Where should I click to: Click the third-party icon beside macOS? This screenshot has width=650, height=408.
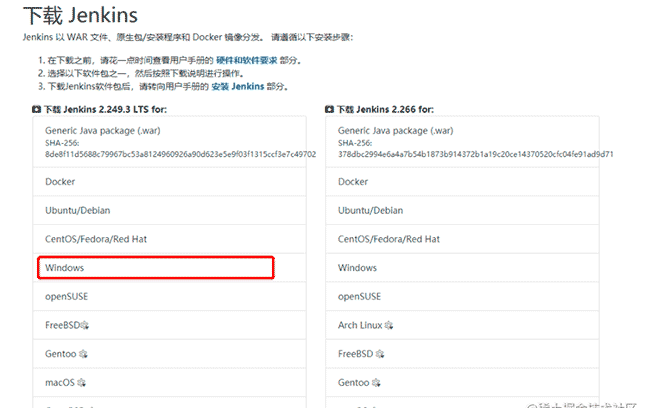pyautogui.click(x=81, y=383)
